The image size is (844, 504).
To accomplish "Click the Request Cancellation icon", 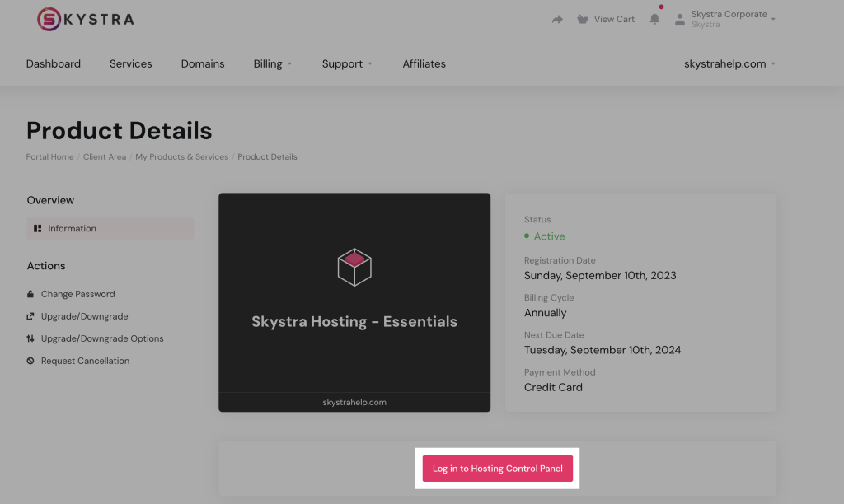I will point(30,361).
